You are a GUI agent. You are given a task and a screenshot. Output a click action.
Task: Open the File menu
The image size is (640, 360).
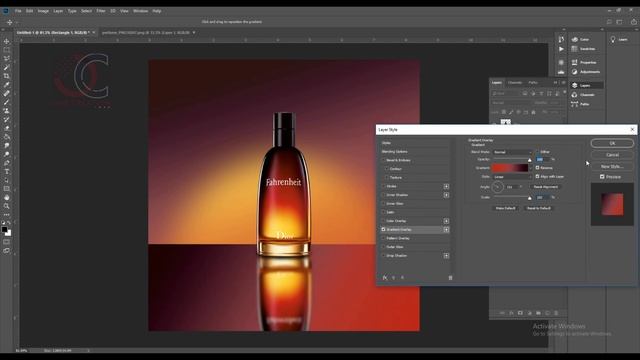coord(18,11)
